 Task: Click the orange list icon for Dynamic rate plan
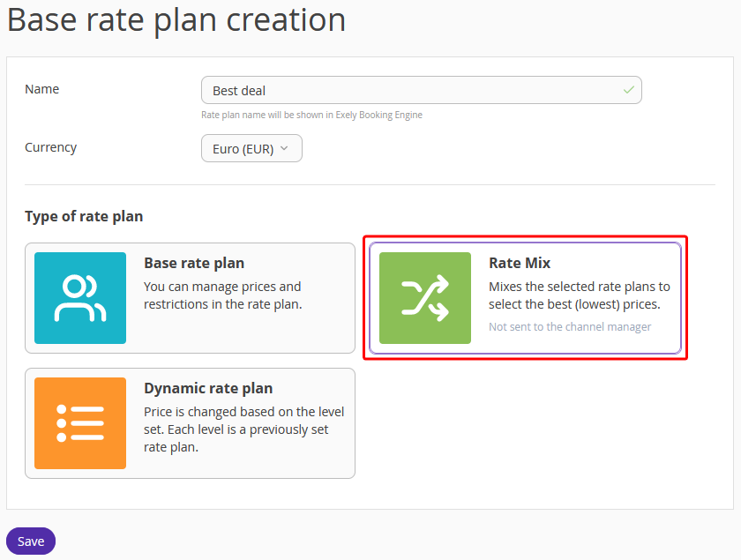click(80, 423)
